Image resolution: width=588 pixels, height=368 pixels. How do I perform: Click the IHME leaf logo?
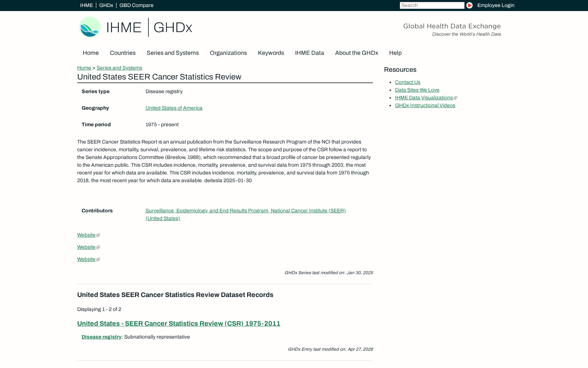pyautogui.click(x=90, y=27)
